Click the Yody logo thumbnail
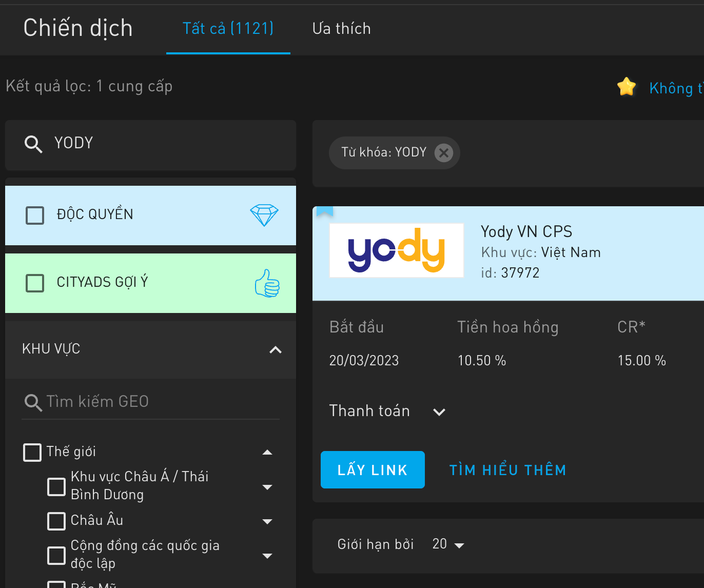This screenshot has height=588, width=704. point(396,250)
